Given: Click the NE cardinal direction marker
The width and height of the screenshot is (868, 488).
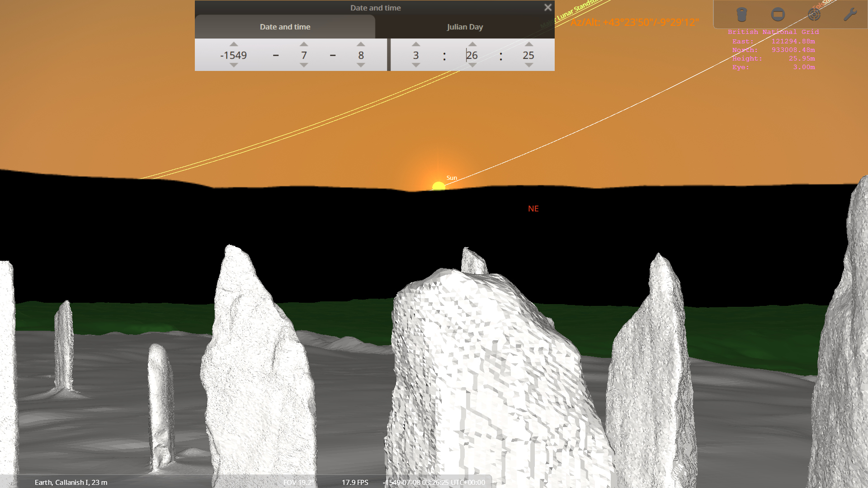Looking at the screenshot, I should coord(533,208).
